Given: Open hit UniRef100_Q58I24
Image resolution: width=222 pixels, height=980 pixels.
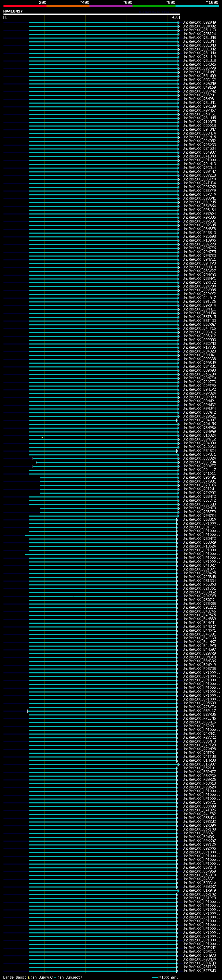Looking at the screenshot, I should point(199,34).
